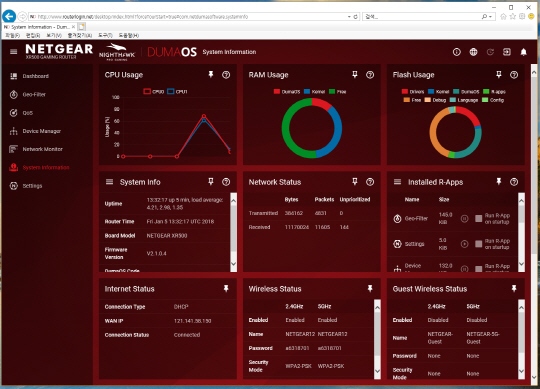Select System Information in the sidebar
The image size is (540, 389).
pos(39,167)
